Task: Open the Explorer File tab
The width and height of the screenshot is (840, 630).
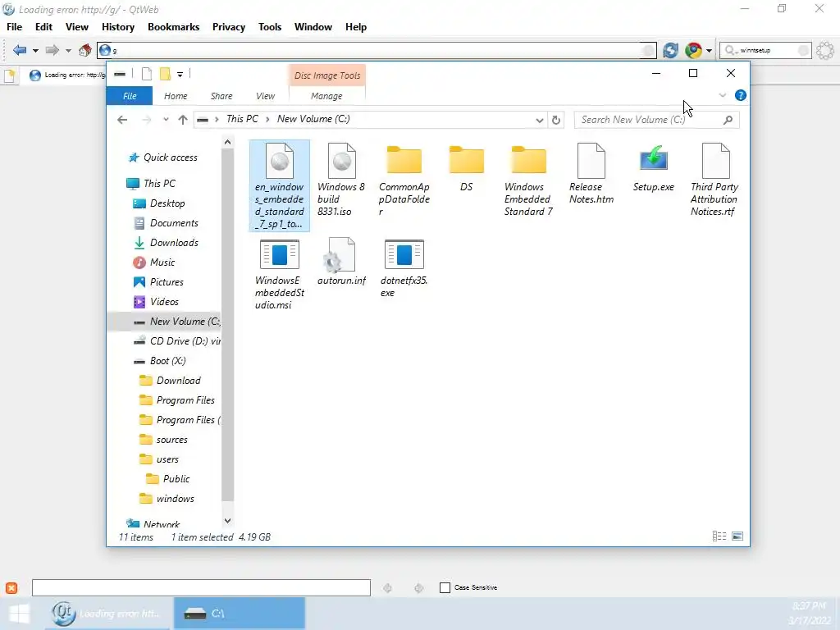Action: [x=130, y=96]
